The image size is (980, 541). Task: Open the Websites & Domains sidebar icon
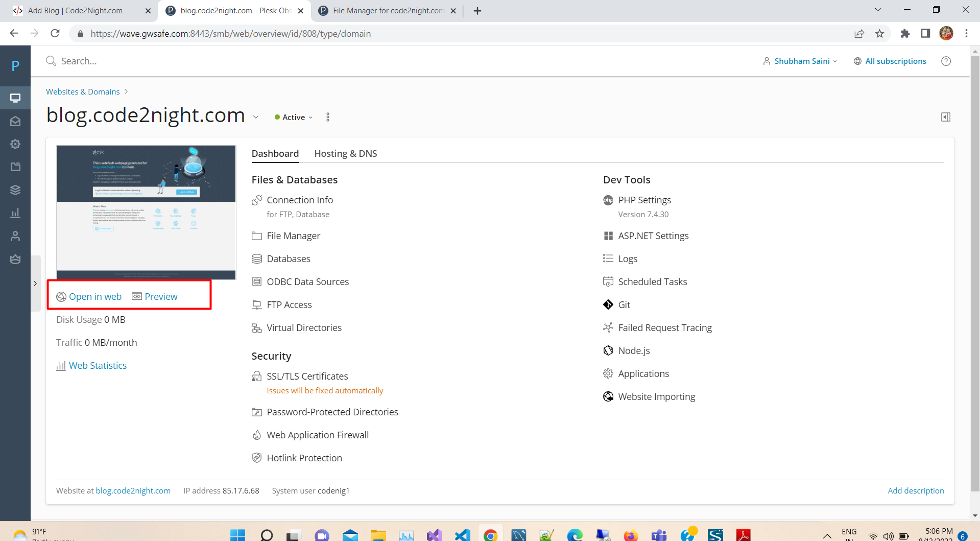pos(15,98)
